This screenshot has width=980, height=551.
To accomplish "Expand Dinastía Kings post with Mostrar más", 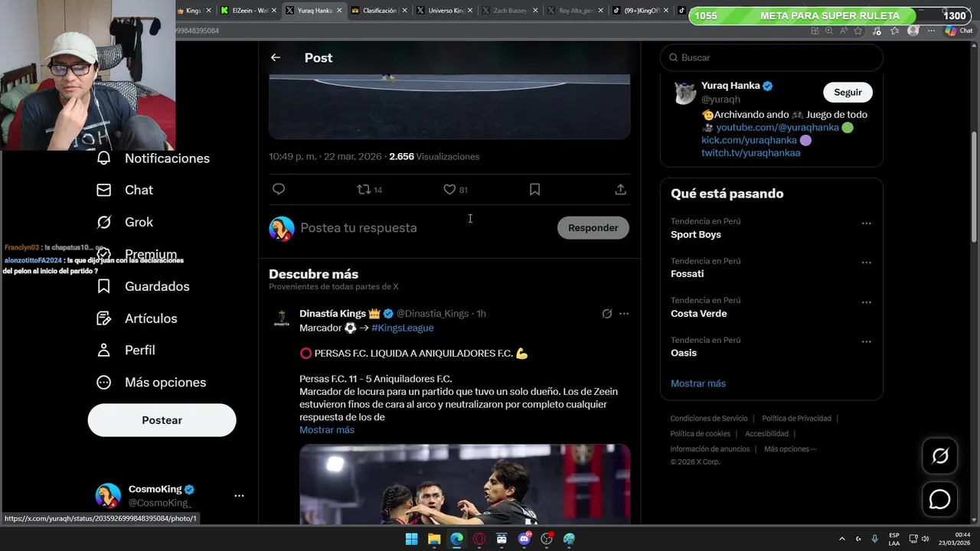I will click(327, 430).
